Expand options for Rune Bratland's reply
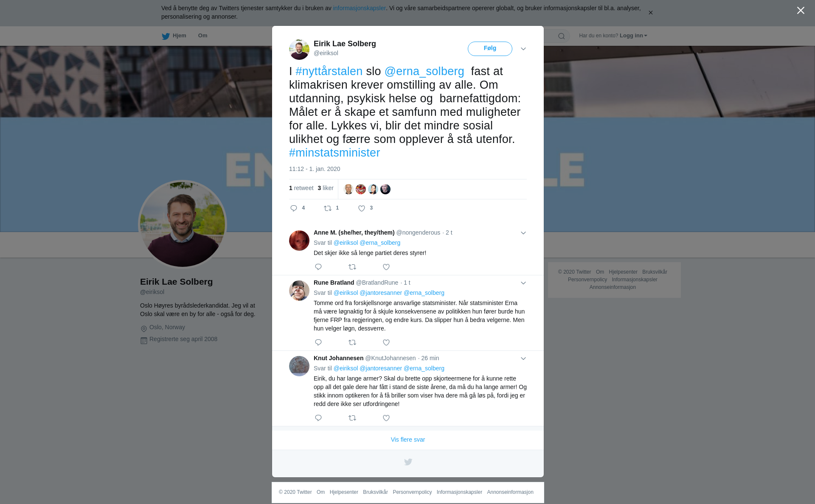Screen dimensions: 815x504 tap(523, 283)
